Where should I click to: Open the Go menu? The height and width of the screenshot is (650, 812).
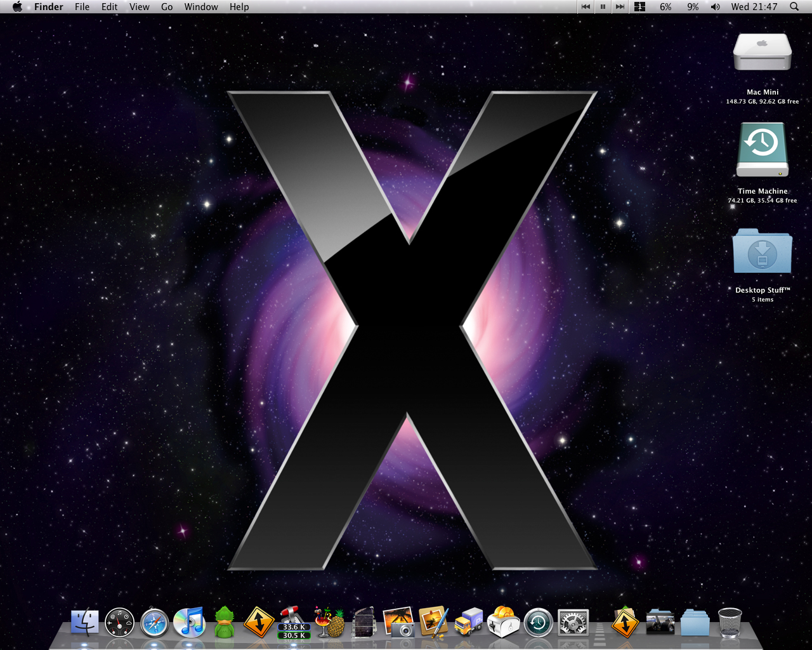pos(167,7)
